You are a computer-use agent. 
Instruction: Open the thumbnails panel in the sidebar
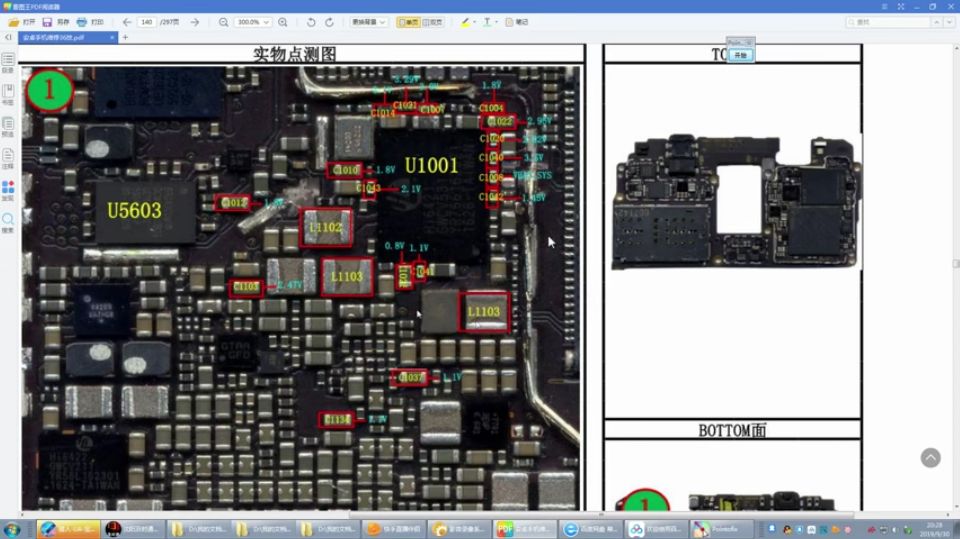[x=8, y=126]
